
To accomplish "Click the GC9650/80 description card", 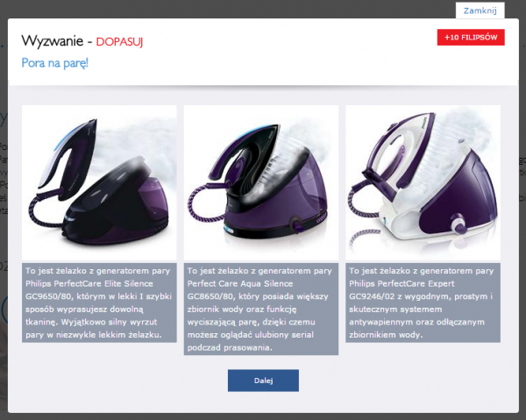I will [99, 303].
